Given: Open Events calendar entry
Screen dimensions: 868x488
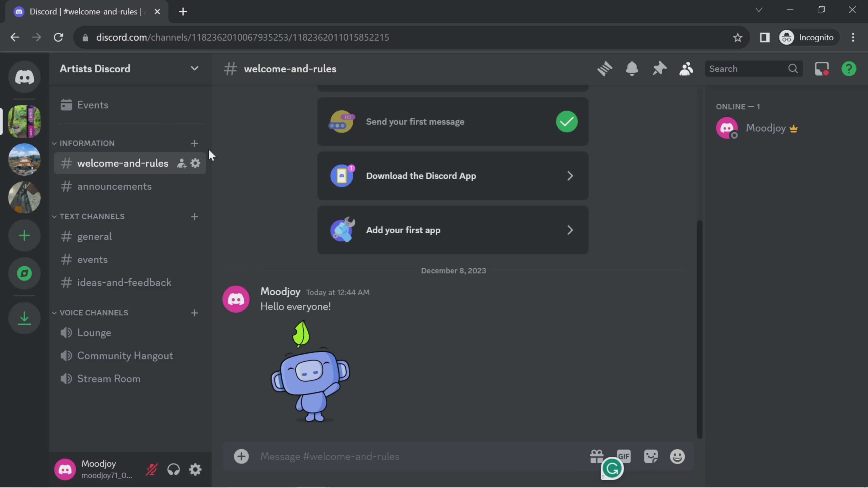Looking at the screenshot, I should point(130,105).
